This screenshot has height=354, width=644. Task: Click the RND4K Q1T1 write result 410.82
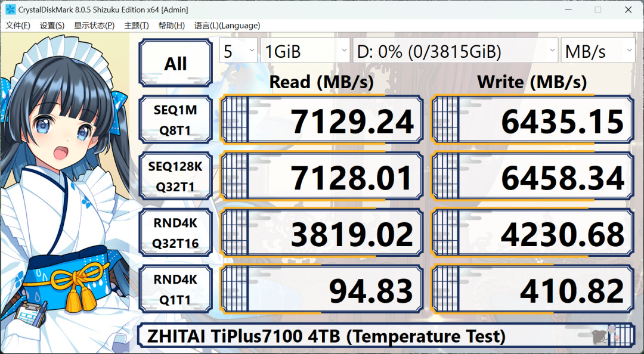tap(532, 289)
